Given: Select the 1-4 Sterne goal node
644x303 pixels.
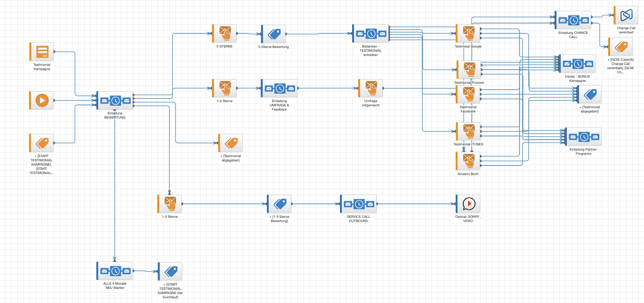Looking at the screenshot, I should [225, 88].
